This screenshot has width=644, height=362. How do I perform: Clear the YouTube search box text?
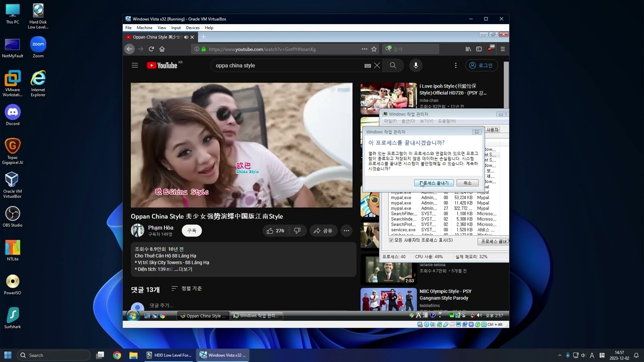coord(377,65)
